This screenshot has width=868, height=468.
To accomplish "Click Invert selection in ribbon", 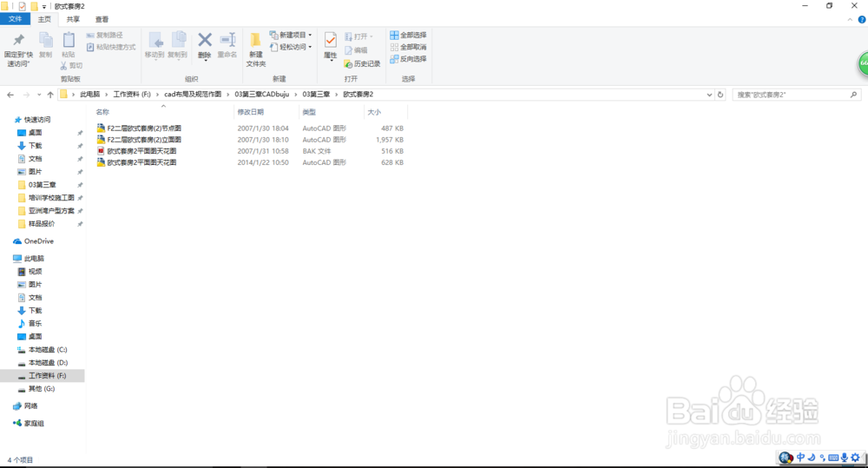I will [x=408, y=59].
